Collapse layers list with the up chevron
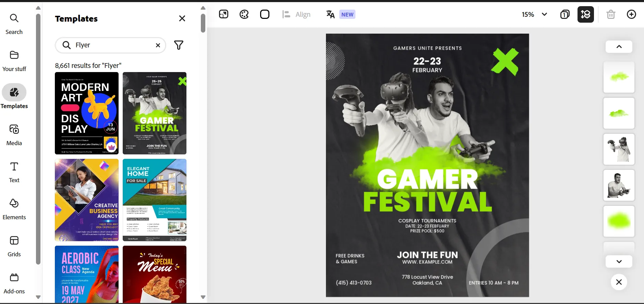Screen dimensions: 644x304 click(x=619, y=47)
